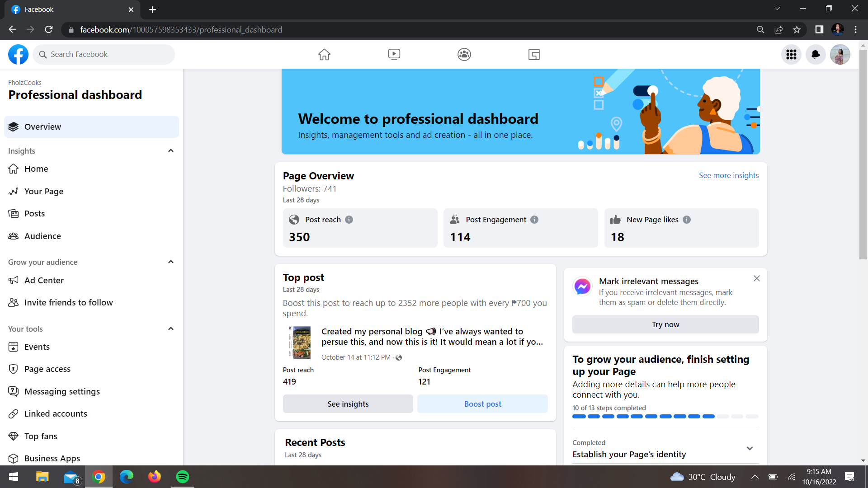Launch Spotify from the taskbar
The image size is (868, 488).
tap(183, 477)
